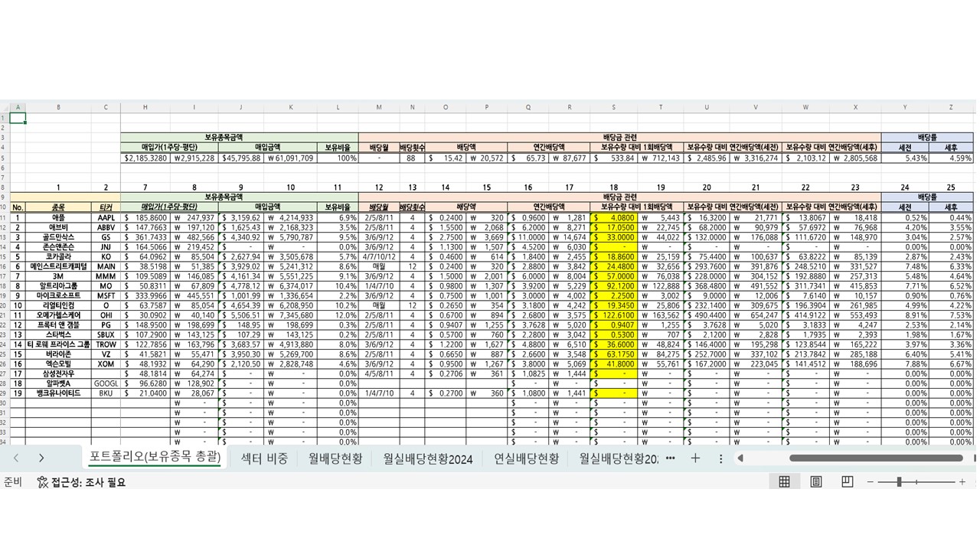The height and width of the screenshot is (551, 980).
Task: Click the zoom slider handle
Action: point(899,482)
